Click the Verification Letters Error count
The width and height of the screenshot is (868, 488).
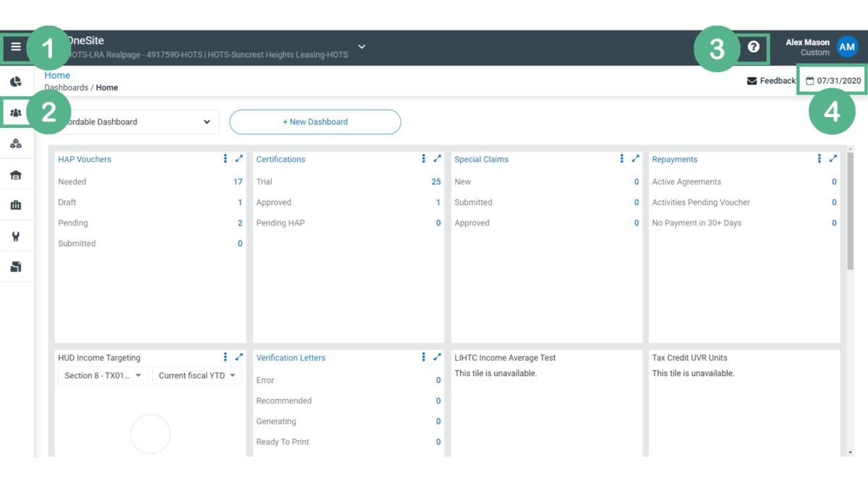438,380
